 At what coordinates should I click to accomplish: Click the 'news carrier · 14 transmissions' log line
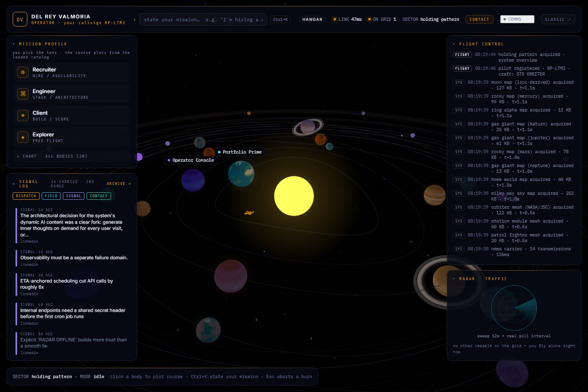[x=514, y=252]
